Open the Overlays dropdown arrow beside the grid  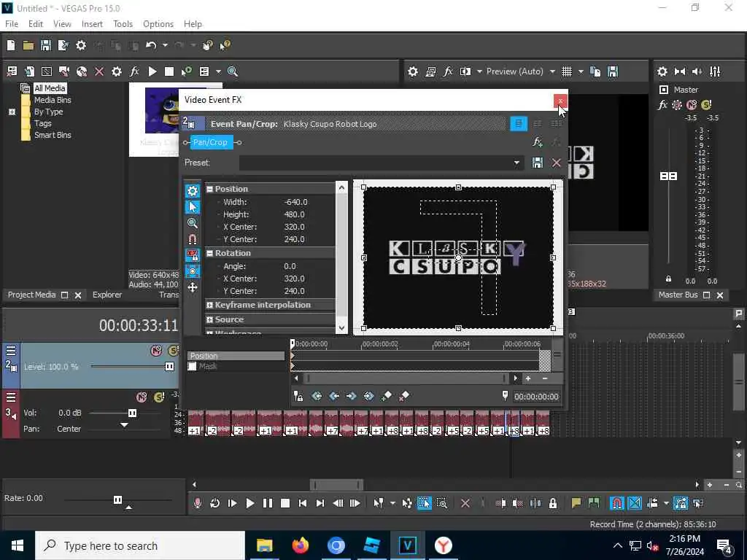click(580, 71)
